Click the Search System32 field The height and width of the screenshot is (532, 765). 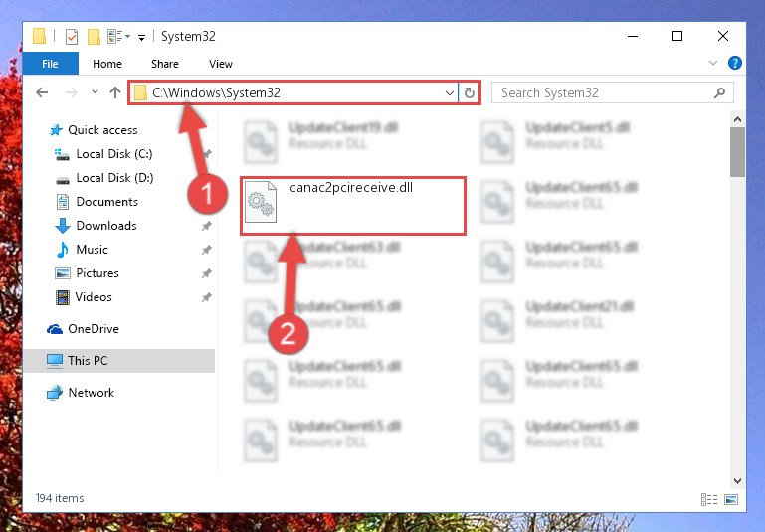click(612, 92)
